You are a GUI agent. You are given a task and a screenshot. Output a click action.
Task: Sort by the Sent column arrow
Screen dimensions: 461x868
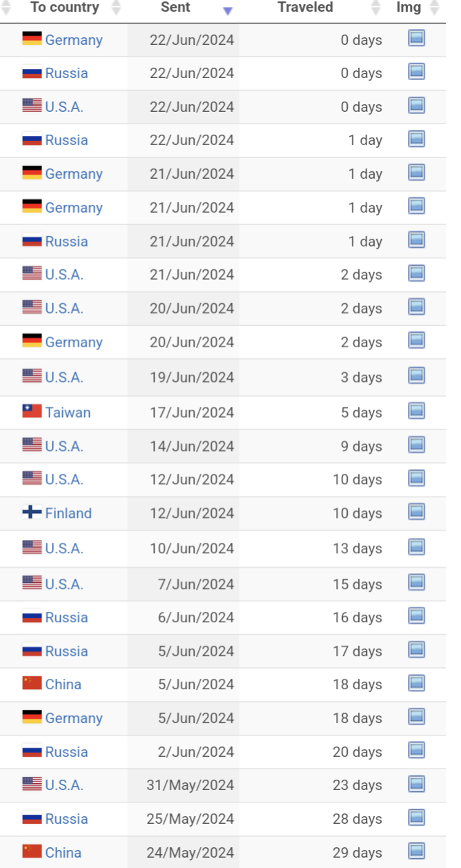[x=228, y=11]
